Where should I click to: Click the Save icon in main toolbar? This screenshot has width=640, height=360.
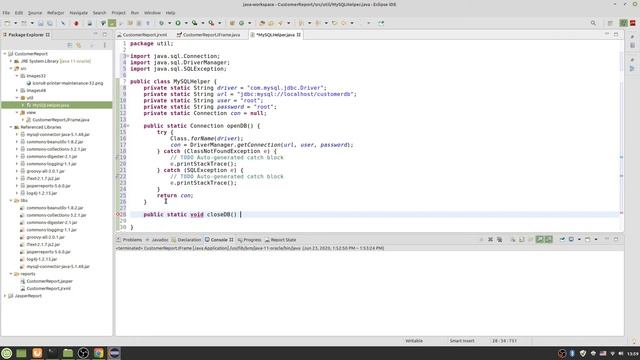(x=41, y=23)
